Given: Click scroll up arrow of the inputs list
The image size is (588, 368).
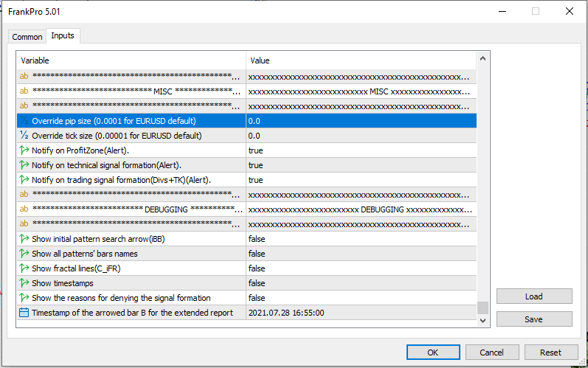Looking at the screenshot, I should (x=482, y=59).
